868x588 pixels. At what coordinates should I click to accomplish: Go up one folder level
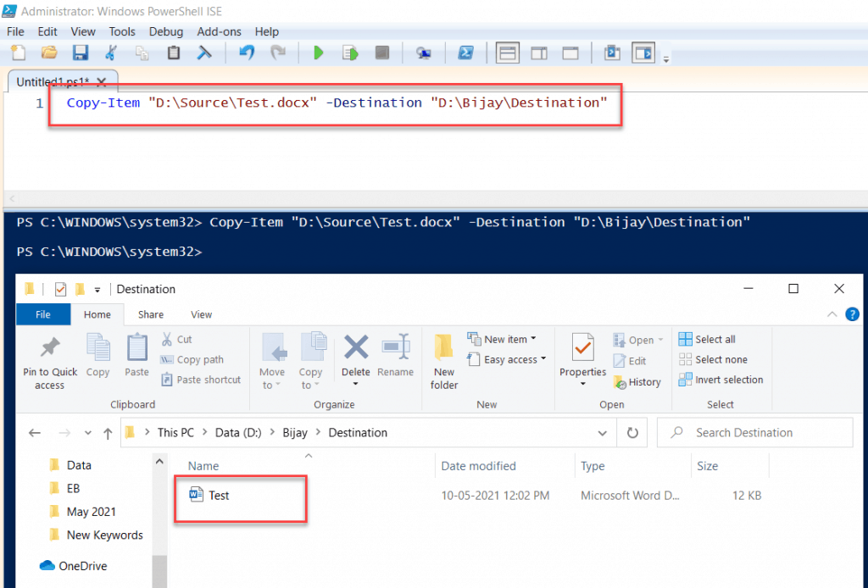coord(108,433)
